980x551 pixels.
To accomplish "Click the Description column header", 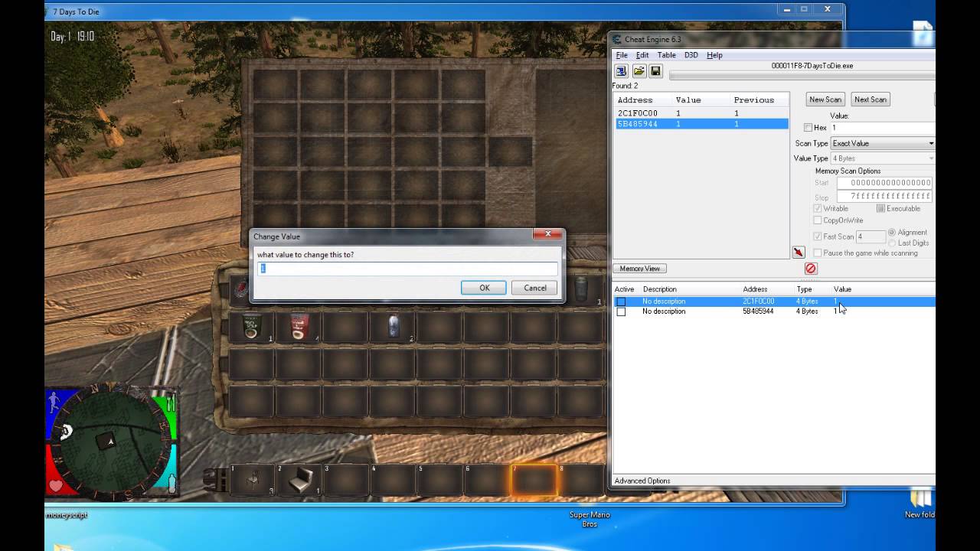I will [x=659, y=289].
